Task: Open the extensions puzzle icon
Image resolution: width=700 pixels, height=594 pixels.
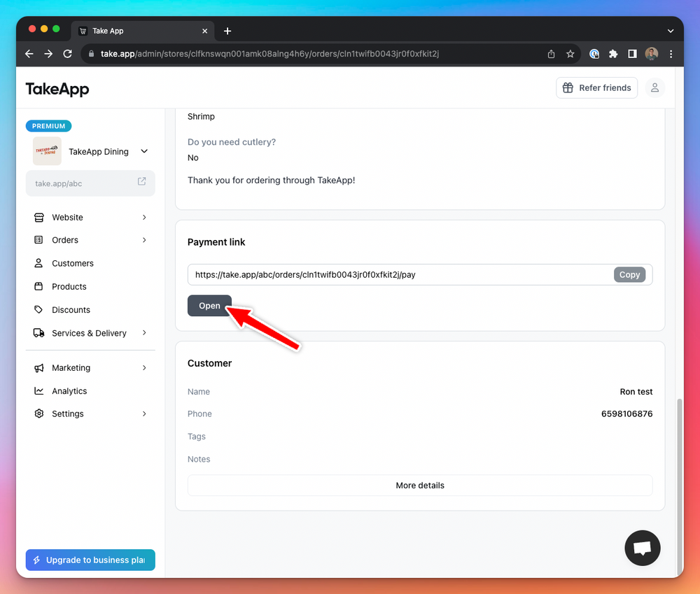Action: pyautogui.click(x=613, y=54)
